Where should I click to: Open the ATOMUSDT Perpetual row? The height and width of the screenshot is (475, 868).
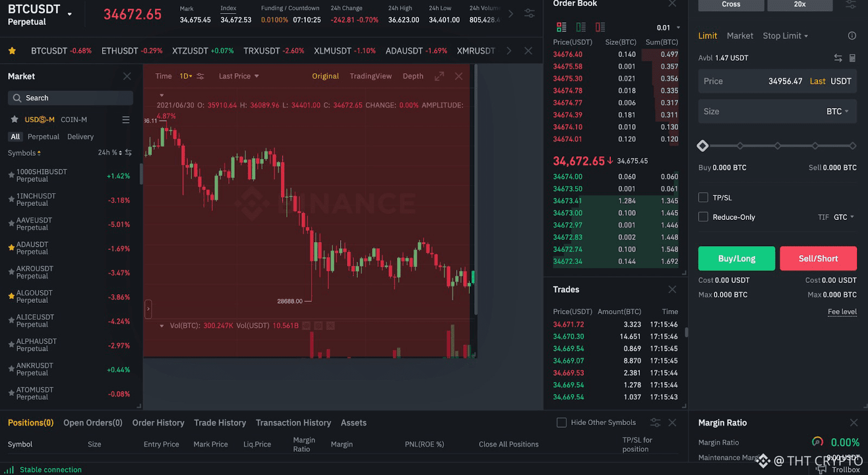coord(71,394)
